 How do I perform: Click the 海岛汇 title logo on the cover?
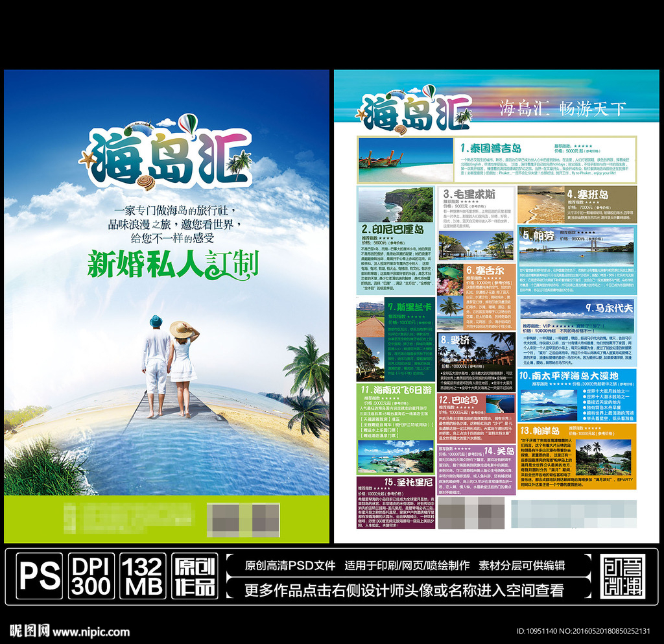click(167, 159)
